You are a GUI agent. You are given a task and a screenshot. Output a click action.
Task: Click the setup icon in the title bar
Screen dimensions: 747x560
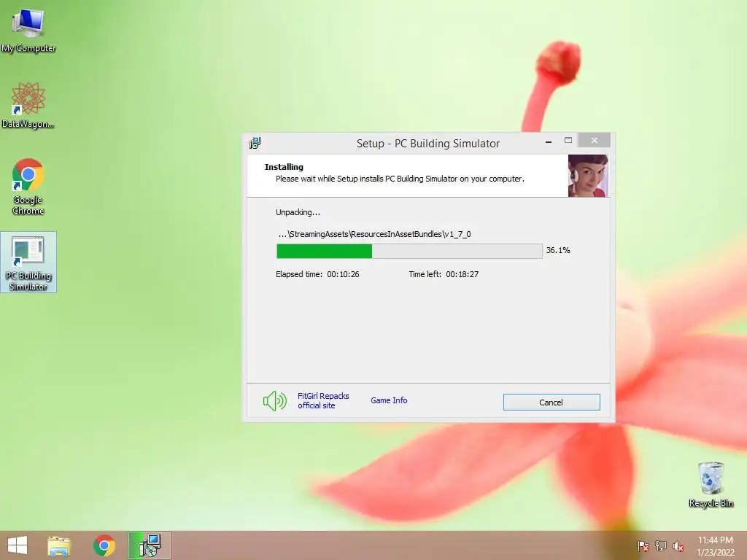point(255,143)
